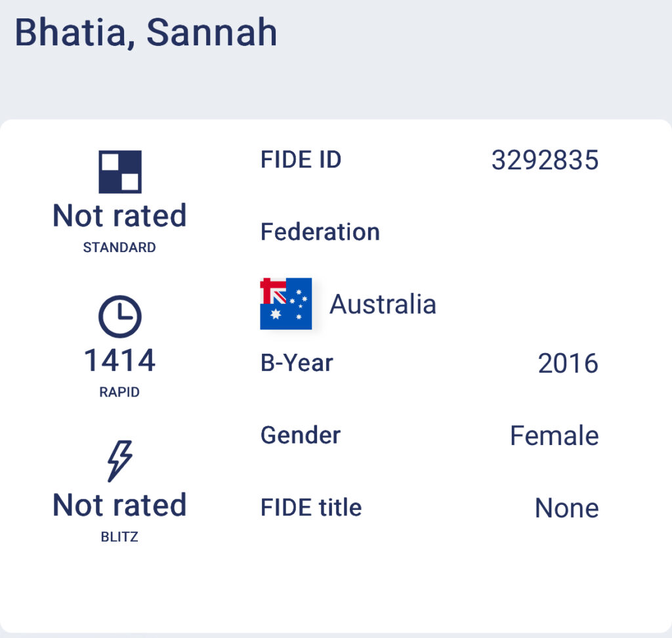Click the FIDE ID label
The image size is (672, 638).
click(301, 159)
